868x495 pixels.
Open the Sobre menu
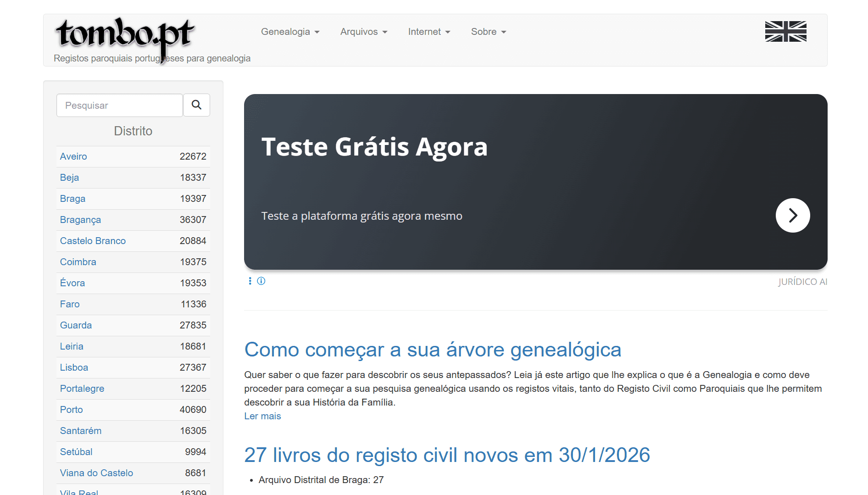[488, 32]
